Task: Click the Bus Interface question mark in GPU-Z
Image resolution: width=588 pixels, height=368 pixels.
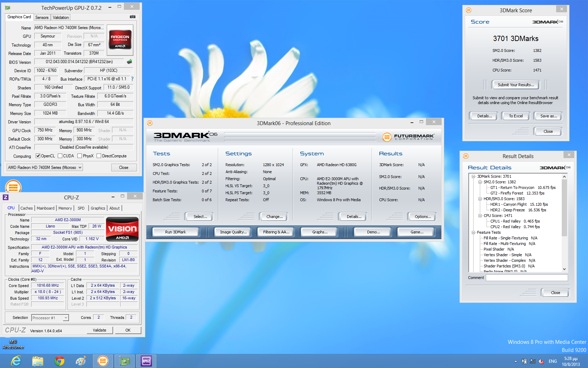Action: pyautogui.click(x=132, y=79)
